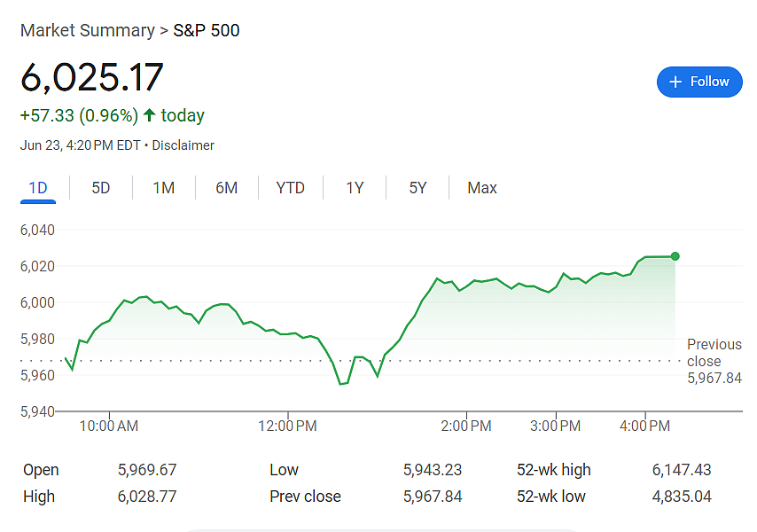
Task: View the 1Y chart tab
Action: point(355,188)
